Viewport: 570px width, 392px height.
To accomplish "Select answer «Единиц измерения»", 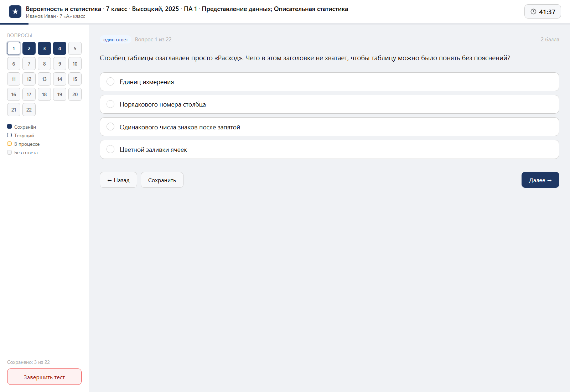I will [x=329, y=82].
